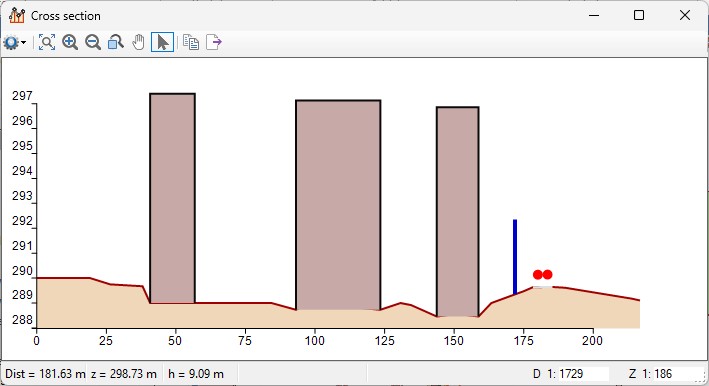Select the wide building near 100 m

[338, 205]
